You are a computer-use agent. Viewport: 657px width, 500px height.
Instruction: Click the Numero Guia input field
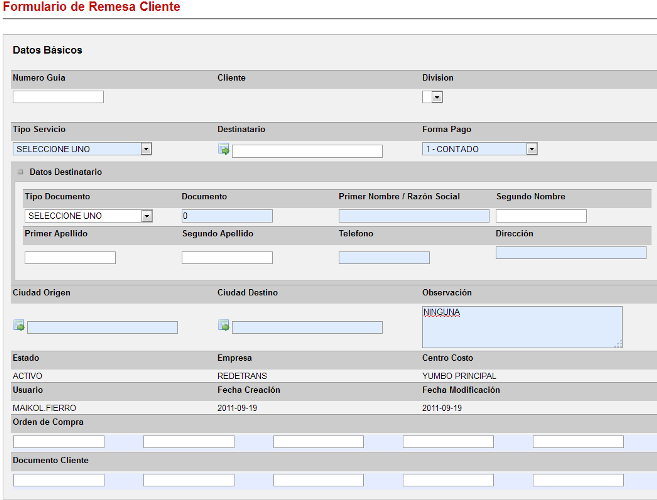(x=58, y=97)
